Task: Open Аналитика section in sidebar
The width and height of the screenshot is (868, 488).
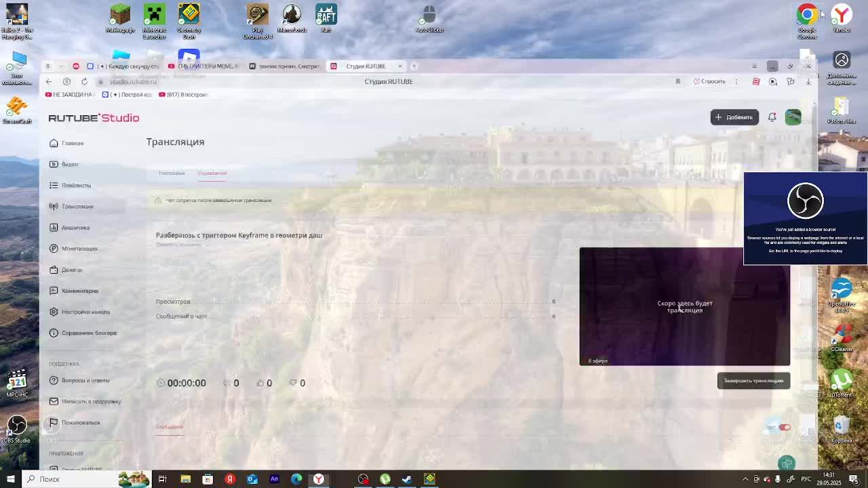Action: 69,227
